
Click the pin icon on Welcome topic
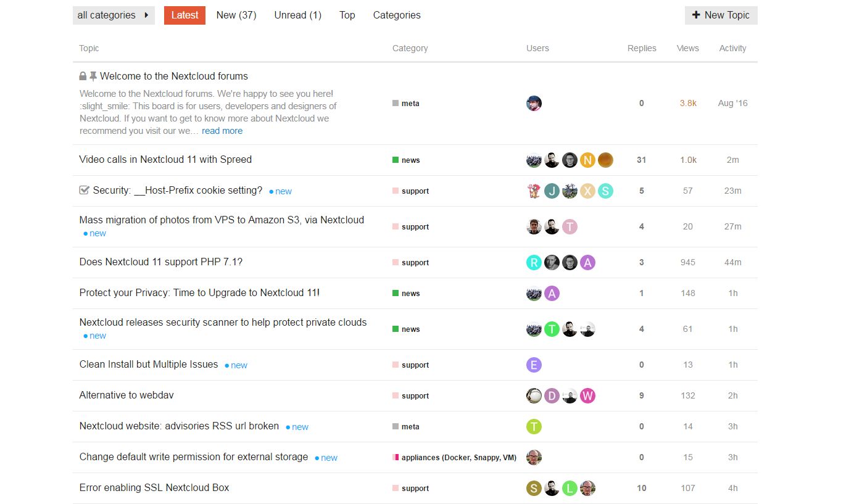tap(93, 76)
